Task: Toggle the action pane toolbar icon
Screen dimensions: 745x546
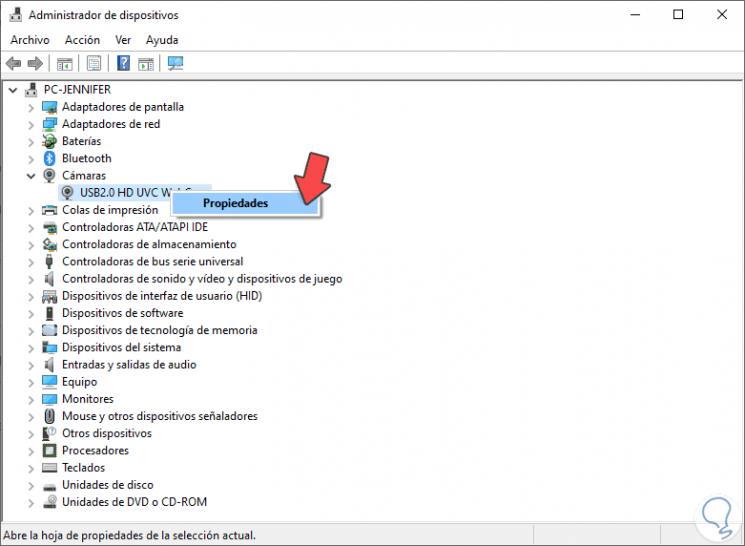Action: click(146, 63)
